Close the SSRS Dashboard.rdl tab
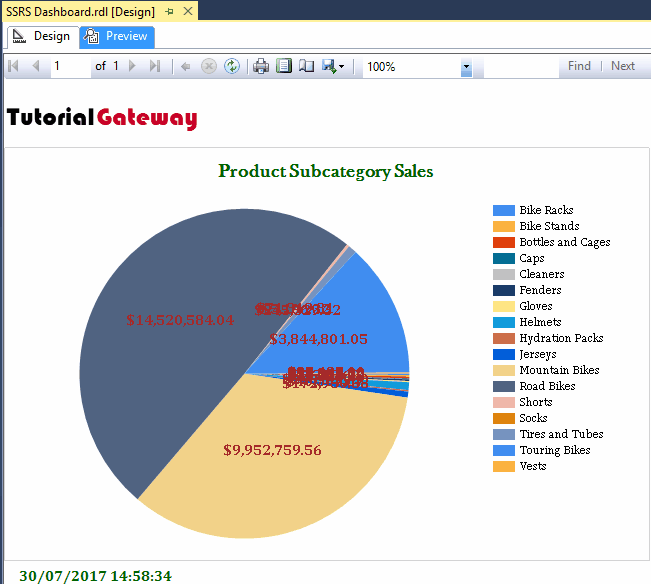Image resolution: width=651 pixels, height=584 pixels. [188, 11]
